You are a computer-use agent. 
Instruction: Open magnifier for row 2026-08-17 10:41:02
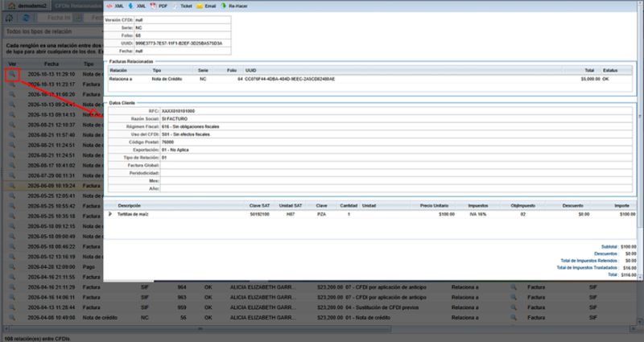[12, 166]
